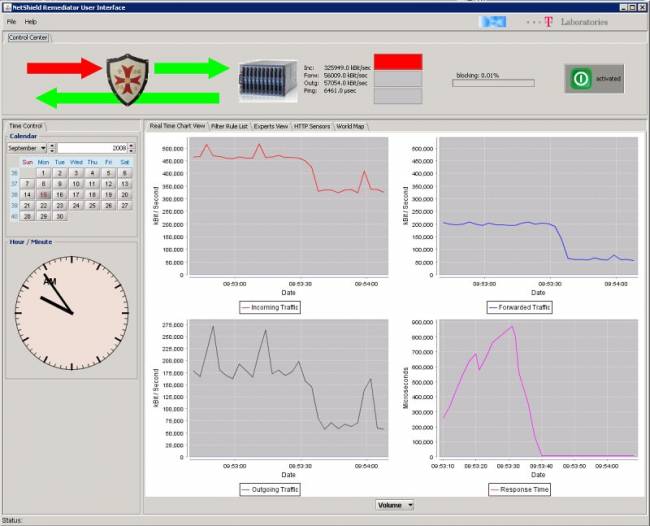Open the September month dropdown
The height and width of the screenshot is (526, 650).
tap(27, 148)
